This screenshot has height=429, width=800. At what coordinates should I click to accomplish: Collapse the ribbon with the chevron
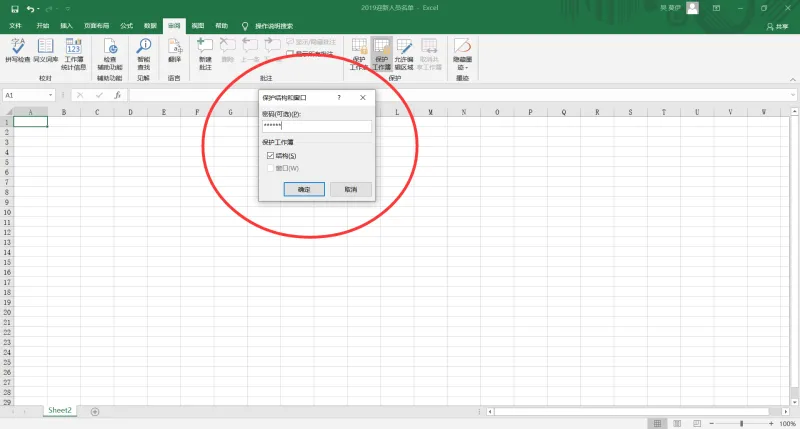(792, 79)
